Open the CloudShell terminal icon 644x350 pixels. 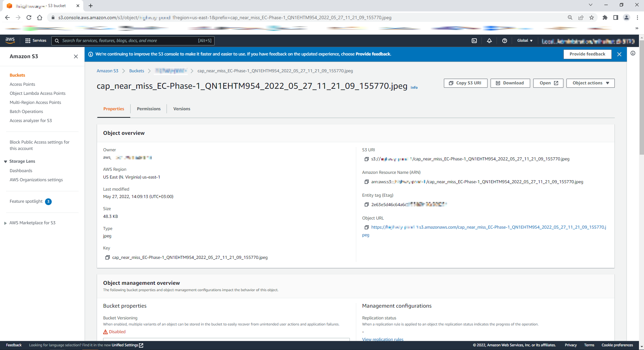(474, 41)
